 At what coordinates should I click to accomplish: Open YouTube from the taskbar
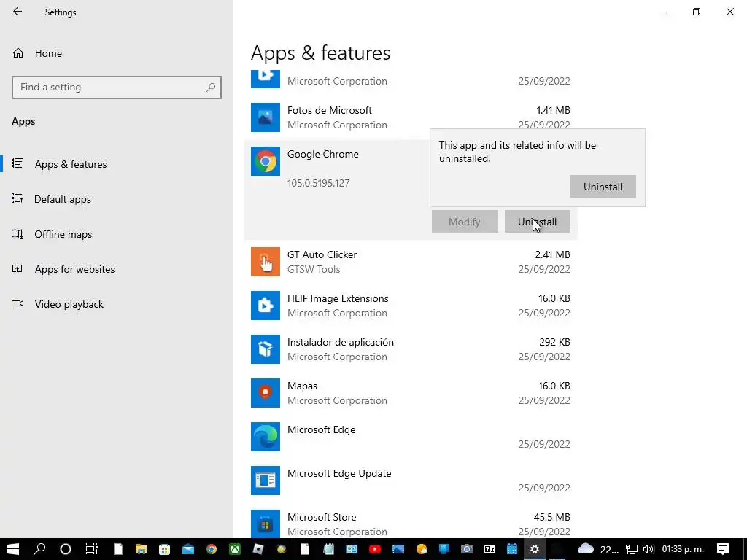click(x=375, y=549)
